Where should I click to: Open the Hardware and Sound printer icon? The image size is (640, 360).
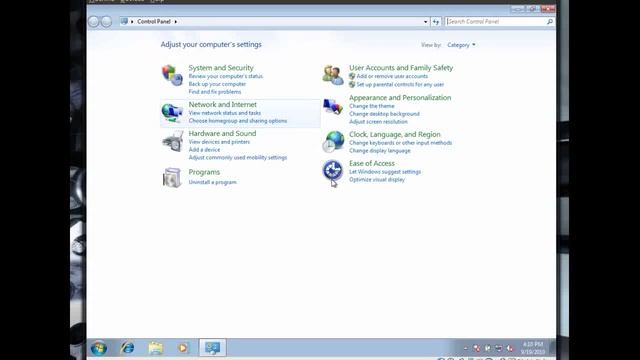tap(172, 141)
